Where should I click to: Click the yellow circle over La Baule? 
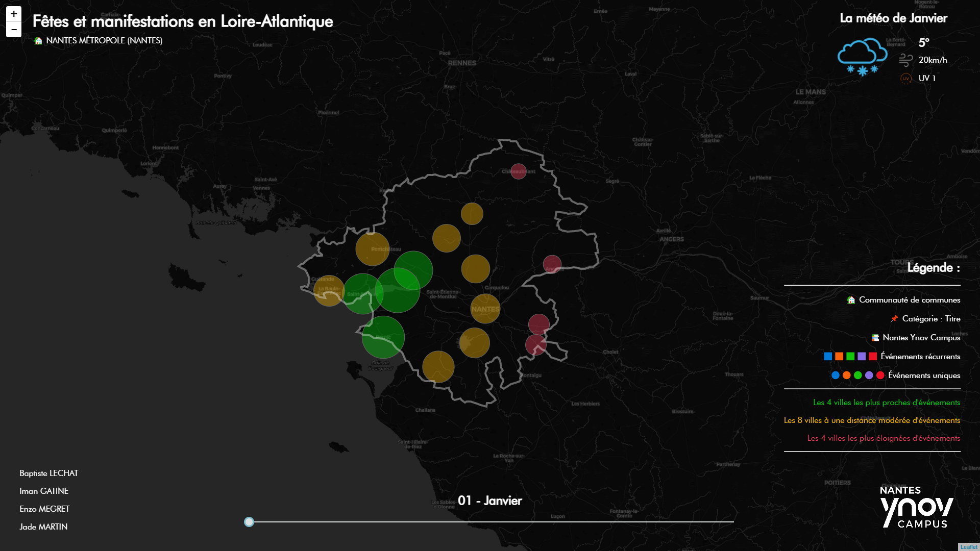tap(329, 291)
